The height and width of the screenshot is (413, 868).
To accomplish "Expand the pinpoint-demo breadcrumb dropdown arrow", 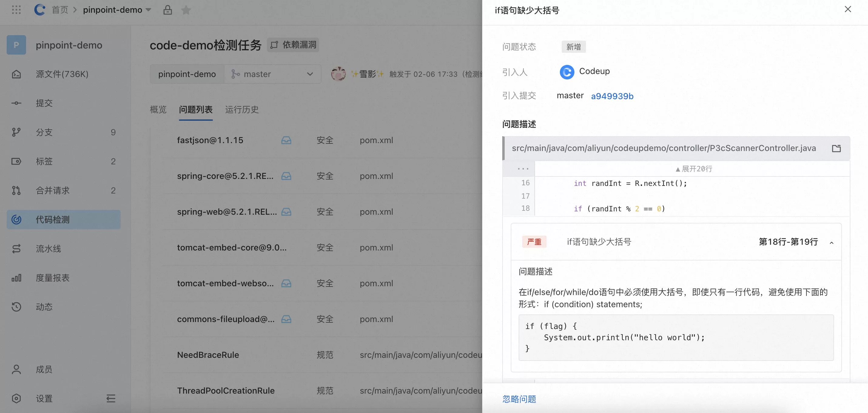I will 148,10.
